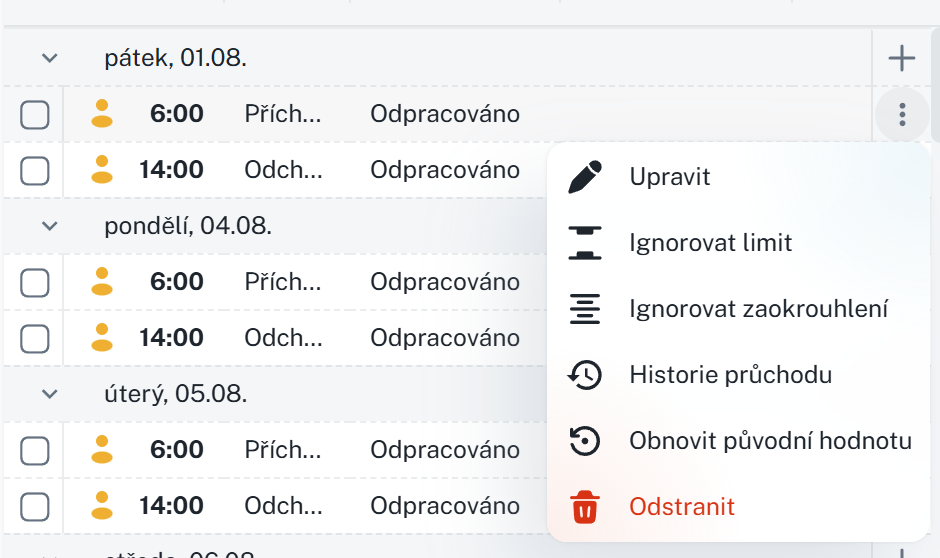The image size is (940, 558).
Task: Click the Obnovit původní hodnotu restore icon
Action: tap(585, 441)
